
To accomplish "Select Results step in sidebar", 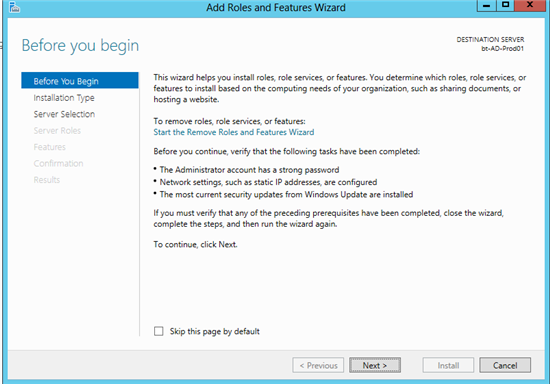I will pyautogui.click(x=47, y=180).
